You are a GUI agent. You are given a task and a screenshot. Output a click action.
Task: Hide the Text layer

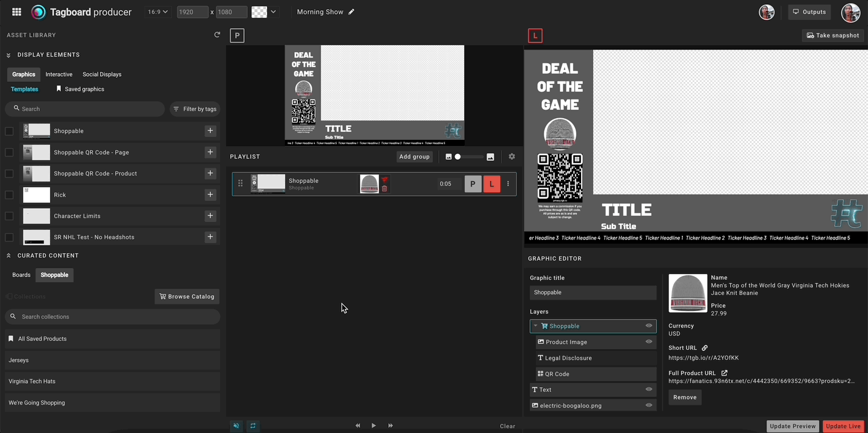point(649,390)
